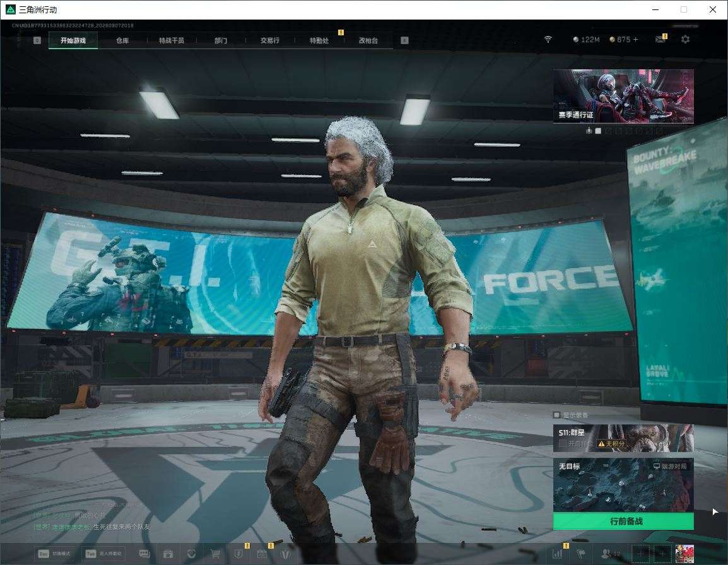The height and width of the screenshot is (565, 728).
Task: Go to the 部门 tab
Action: [x=221, y=40]
